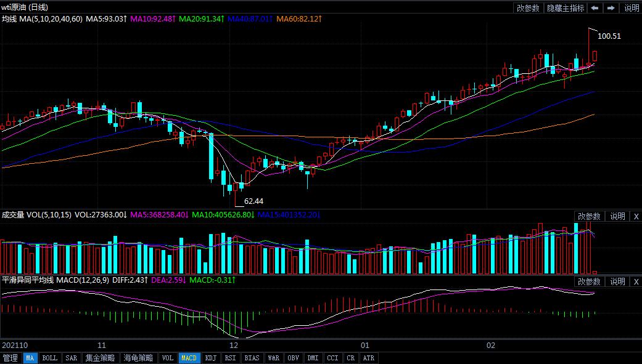Open the 管理 indicator management menu
Screen dimensions: 642x364
click(x=10, y=358)
